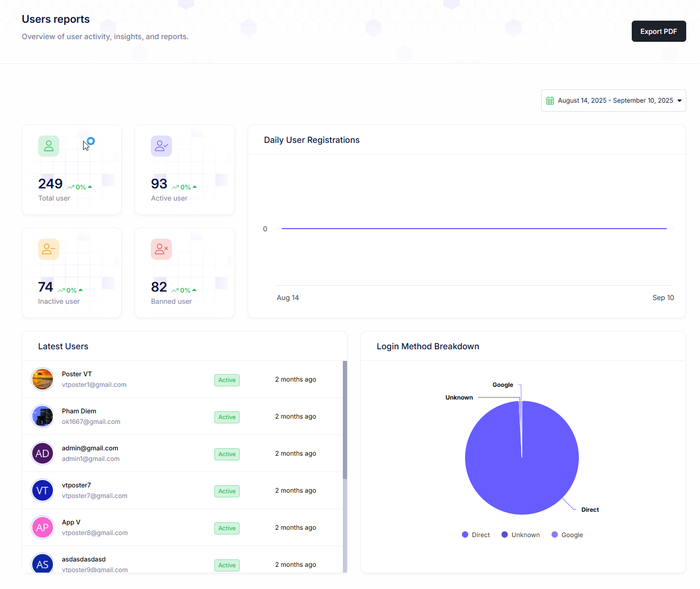Click the AP avatar for App V
Image resolution: width=700 pixels, height=589 pixels.
42,528
